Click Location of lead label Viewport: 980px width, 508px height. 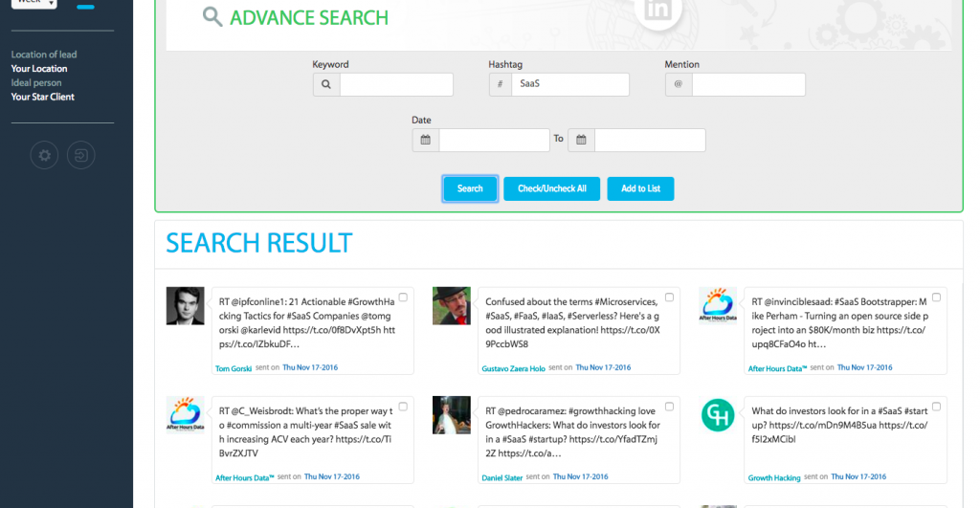coord(44,55)
